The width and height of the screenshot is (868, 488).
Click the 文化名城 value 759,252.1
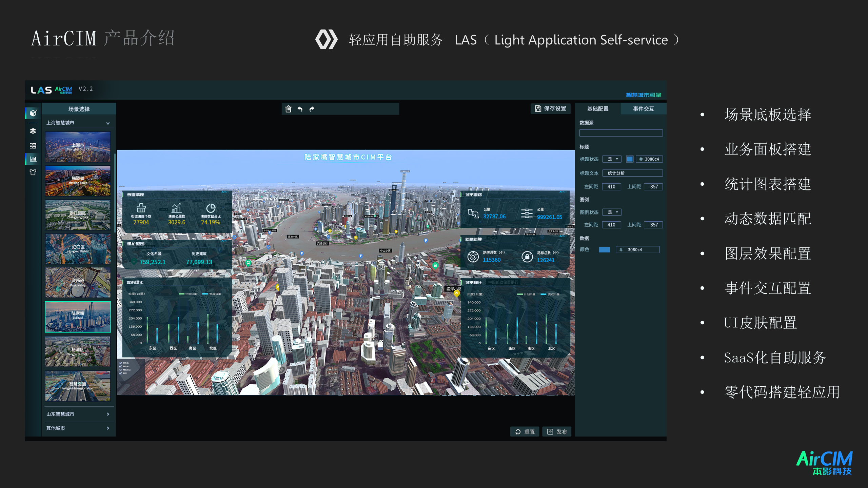coord(153,262)
